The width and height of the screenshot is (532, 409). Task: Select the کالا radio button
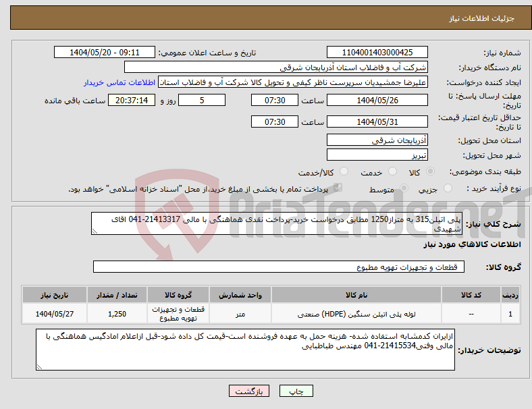point(430,171)
